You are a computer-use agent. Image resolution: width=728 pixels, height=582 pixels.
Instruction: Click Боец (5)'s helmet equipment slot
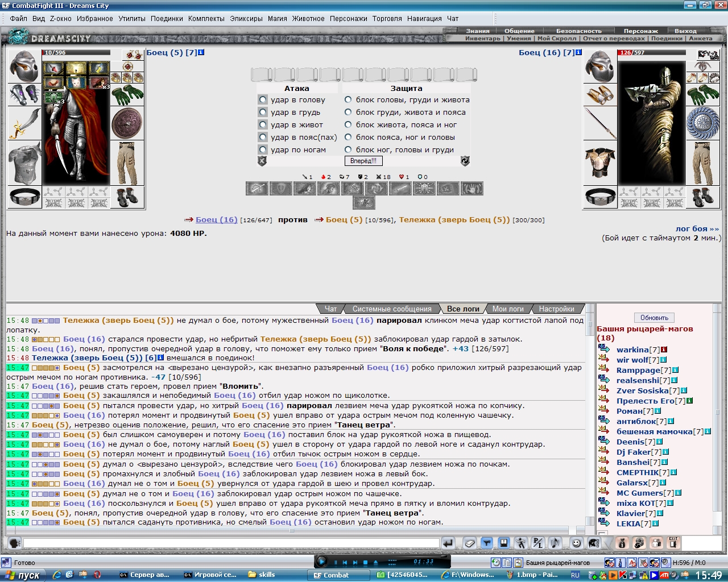click(x=24, y=66)
